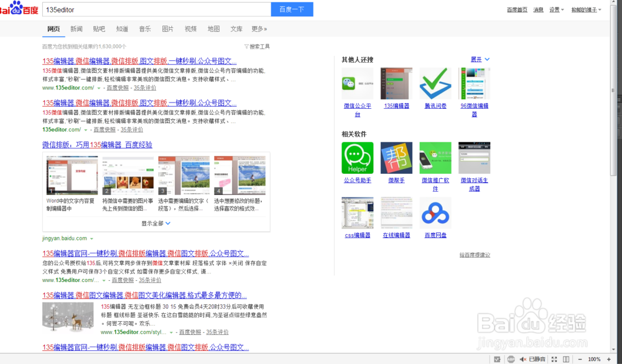Switch to the 贴吧 tab
The width and height of the screenshot is (622, 364).
[x=99, y=29]
